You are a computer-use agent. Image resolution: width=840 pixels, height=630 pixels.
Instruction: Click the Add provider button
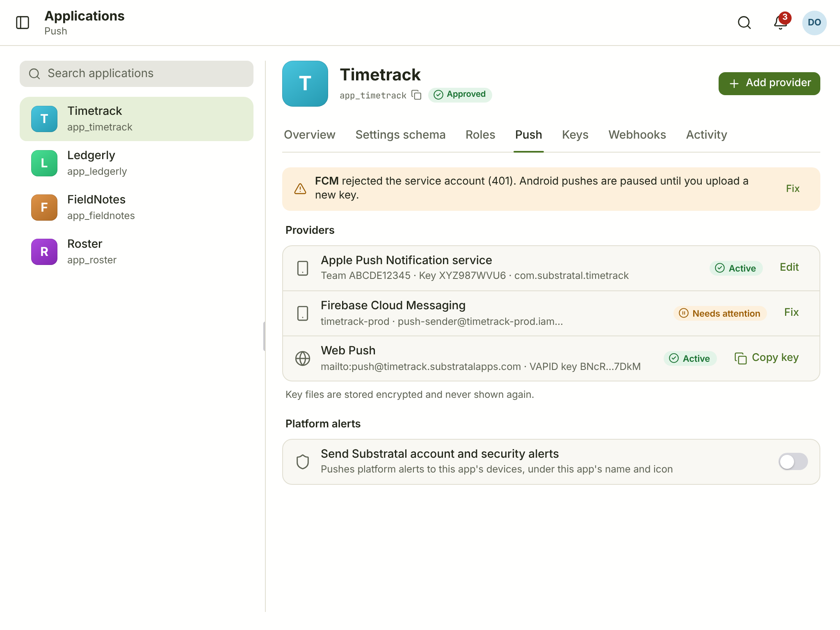coord(769,84)
